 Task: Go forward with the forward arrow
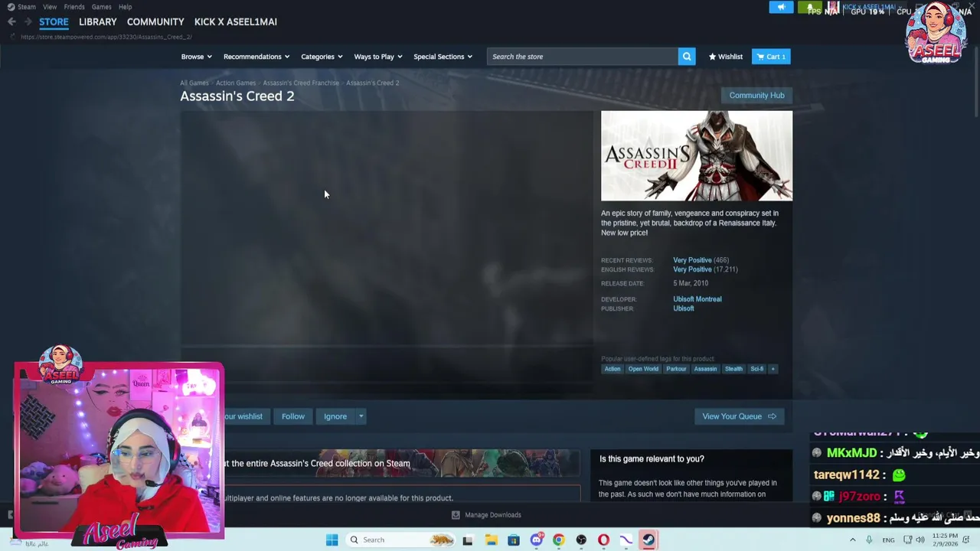(28, 21)
